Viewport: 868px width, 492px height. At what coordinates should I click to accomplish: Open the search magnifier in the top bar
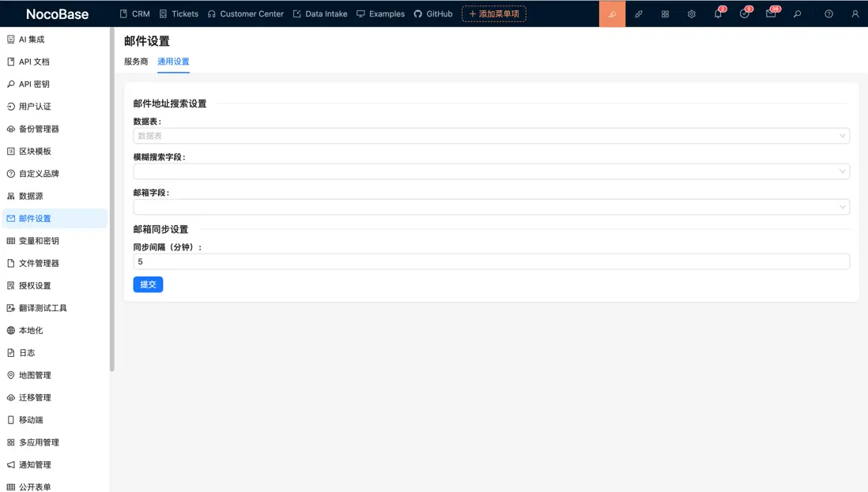(797, 13)
